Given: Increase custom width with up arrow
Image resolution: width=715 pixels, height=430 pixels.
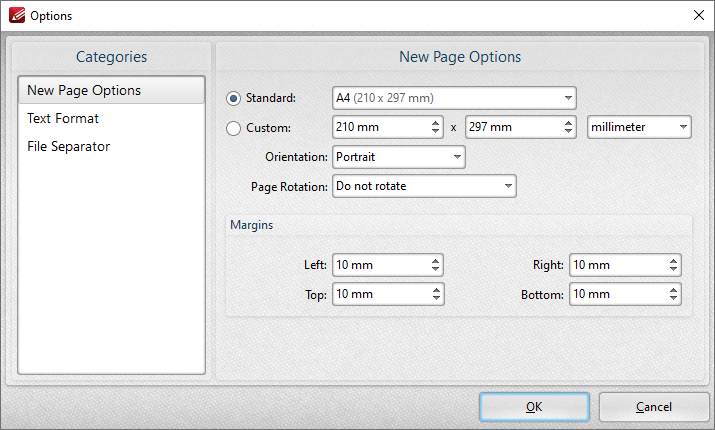Looking at the screenshot, I should pos(435,123).
